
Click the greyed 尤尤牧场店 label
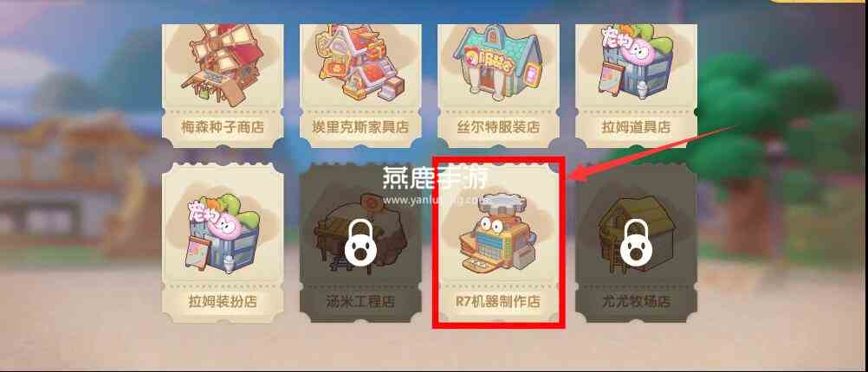tap(636, 302)
